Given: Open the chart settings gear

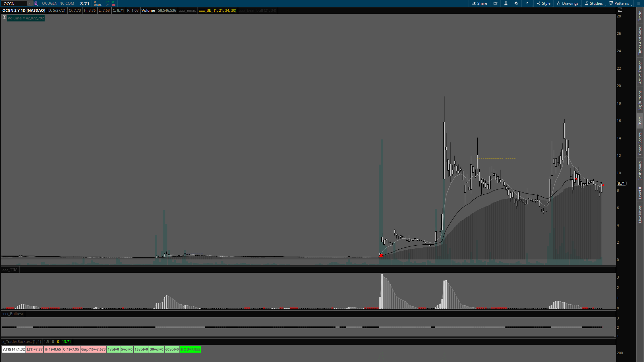Looking at the screenshot, I should [516, 3].
